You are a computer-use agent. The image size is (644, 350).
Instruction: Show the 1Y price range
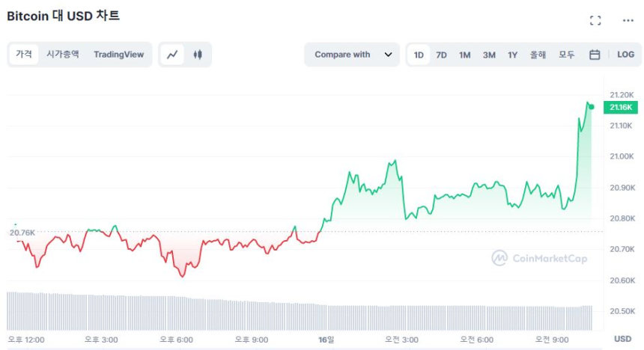[x=513, y=55]
